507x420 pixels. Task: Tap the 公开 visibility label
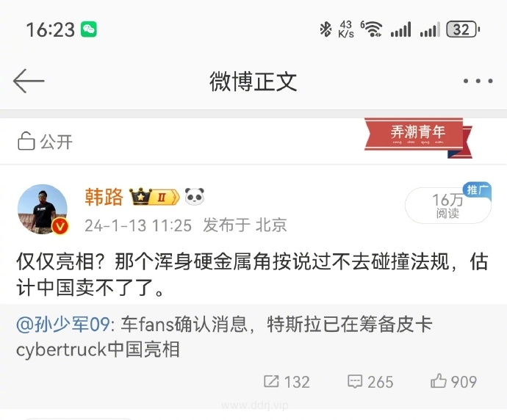coord(57,142)
